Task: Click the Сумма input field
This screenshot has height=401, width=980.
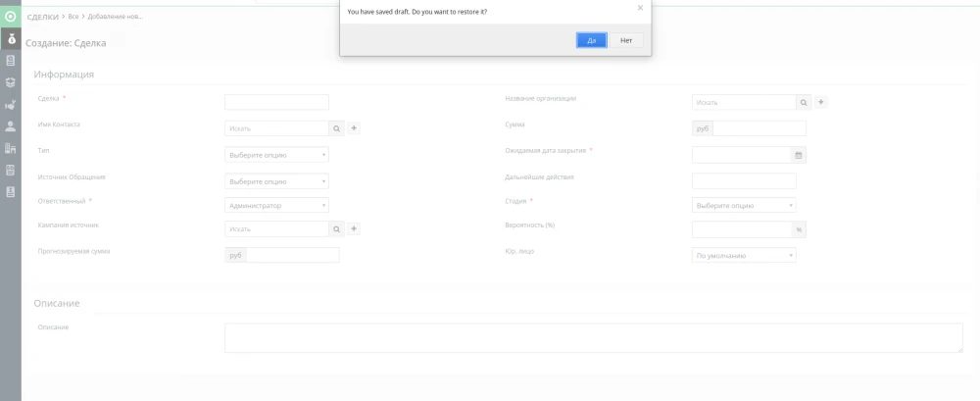Action: (x=759, y=128)
